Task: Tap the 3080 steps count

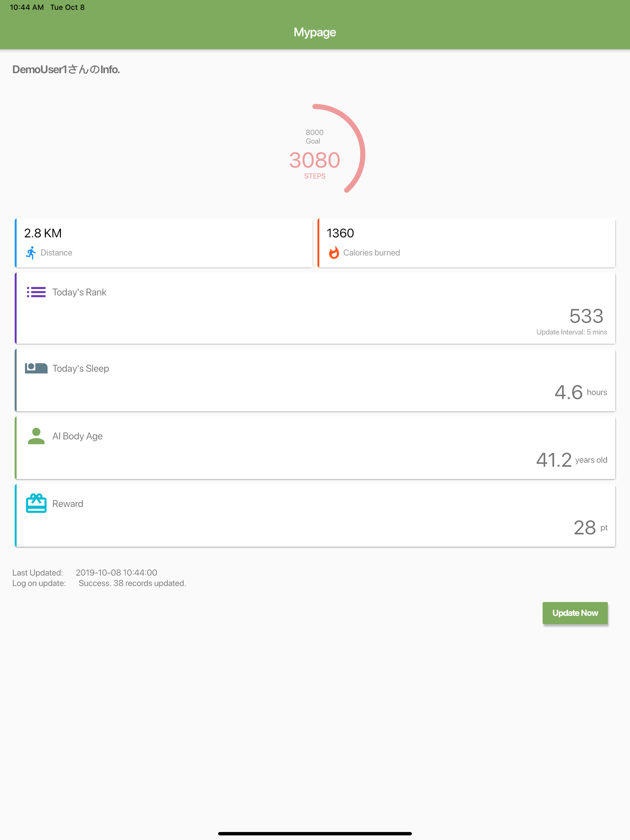Action: 315,160
